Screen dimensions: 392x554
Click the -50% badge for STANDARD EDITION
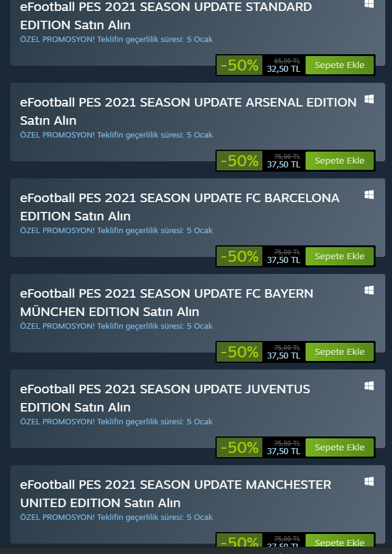click(239, 65)
